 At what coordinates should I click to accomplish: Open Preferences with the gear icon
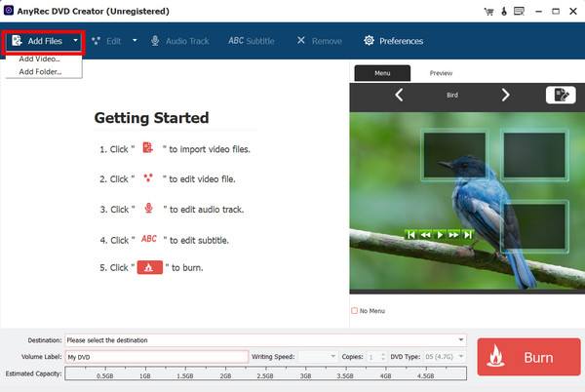(x=393, y=41)
